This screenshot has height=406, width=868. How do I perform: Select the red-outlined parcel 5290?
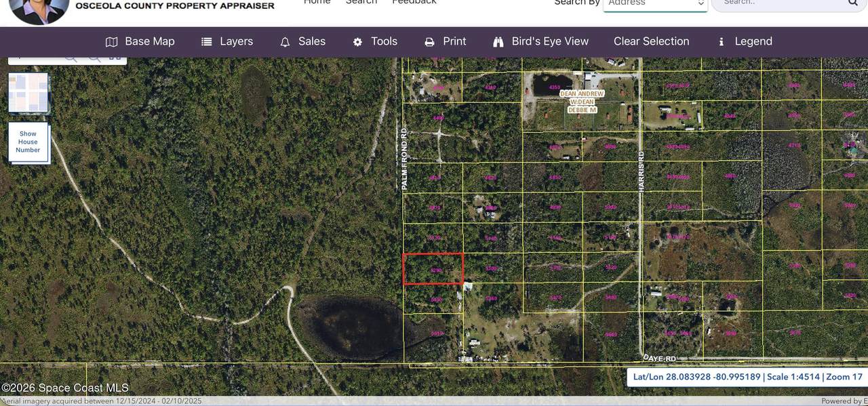click(x=433, y=269)
